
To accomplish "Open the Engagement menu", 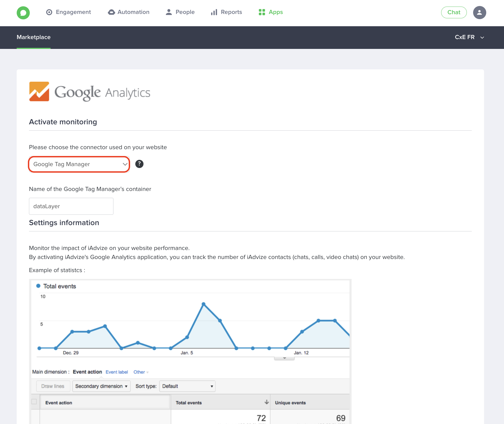I will [69, 12].
